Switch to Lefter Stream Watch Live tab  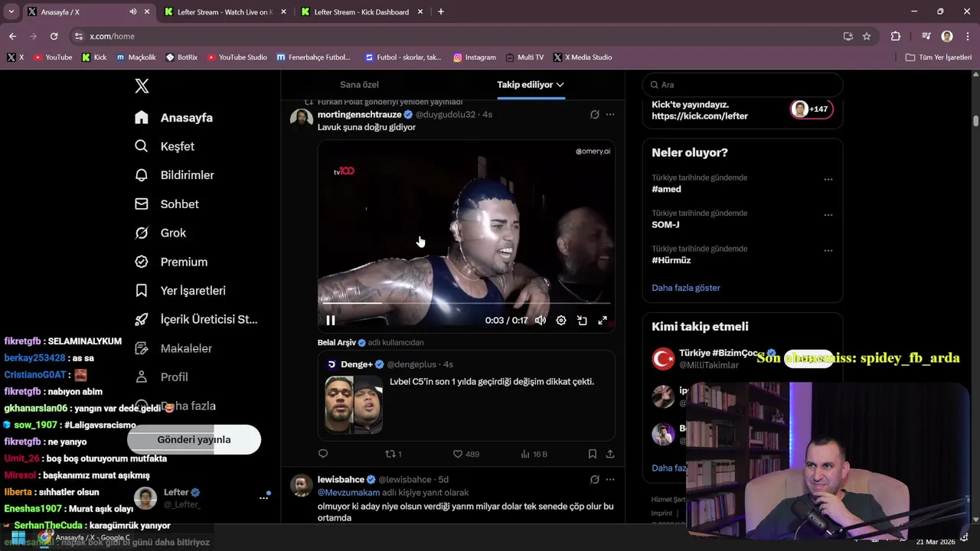[224, 11]
